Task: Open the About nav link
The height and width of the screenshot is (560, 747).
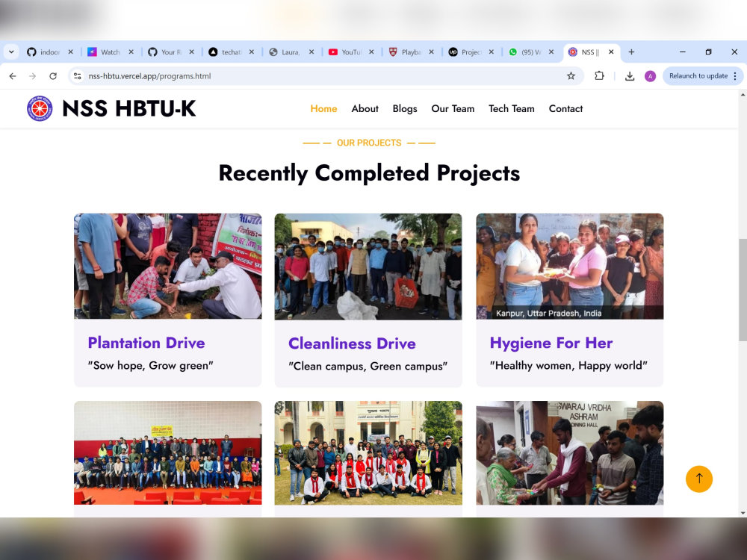Action: click(x=365, y=108)
